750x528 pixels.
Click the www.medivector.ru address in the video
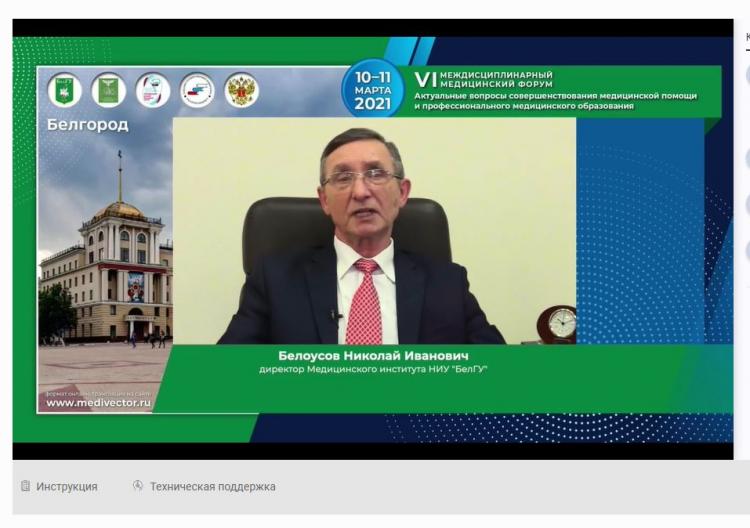click(x=98, y=403)
